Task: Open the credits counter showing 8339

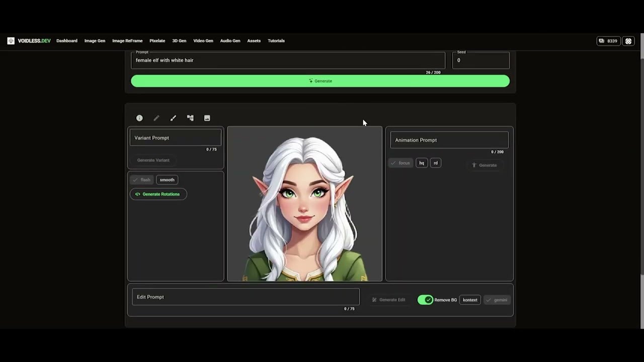Action: [608, 41]
